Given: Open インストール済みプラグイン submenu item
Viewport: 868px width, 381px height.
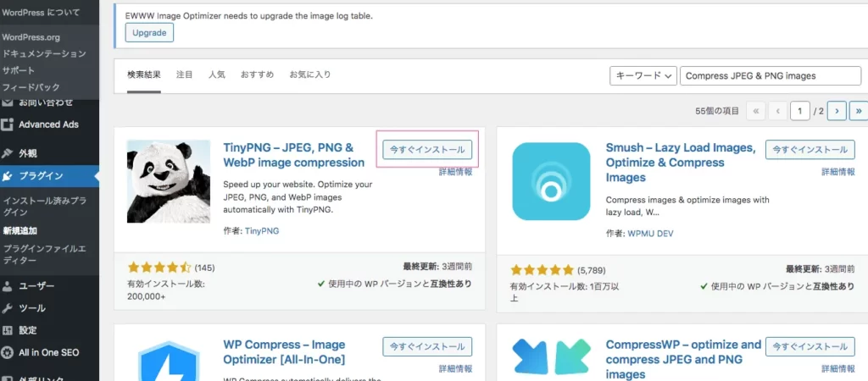Looking at the screenshot, I should click(x=46, y=206).
